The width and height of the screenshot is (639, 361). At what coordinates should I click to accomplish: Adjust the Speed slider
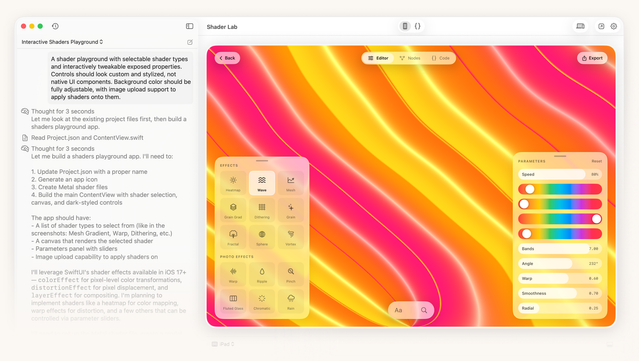(x=560, y=174)
